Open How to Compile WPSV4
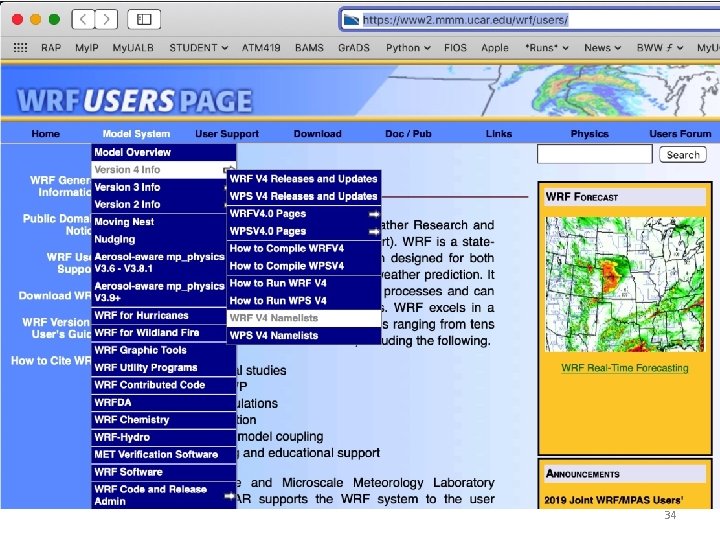The height and width of the screenshot is (540, 720). pyautogui.click(x=304, y=266)
